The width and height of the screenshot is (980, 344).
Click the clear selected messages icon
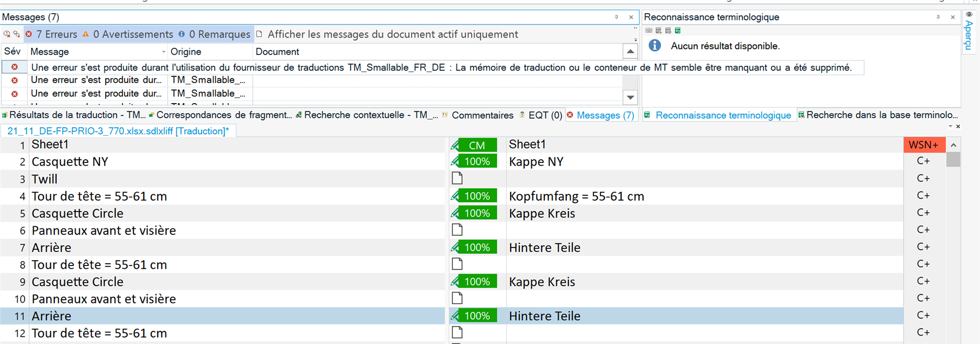pyautogui.click(x=16, y=34)
